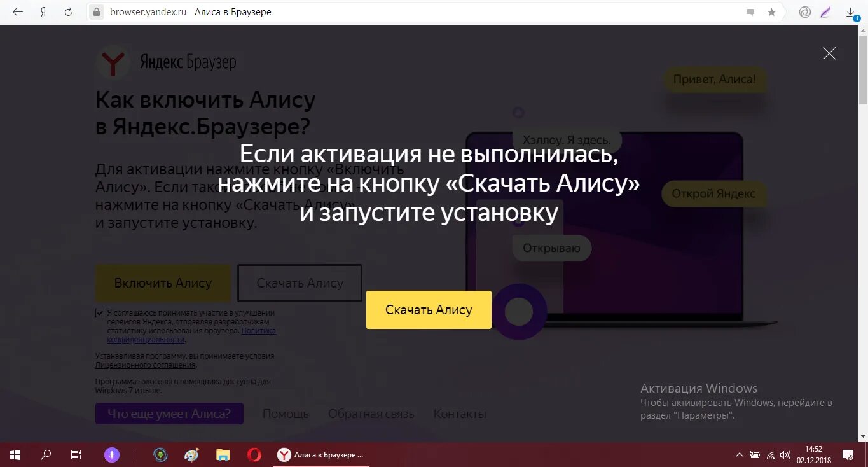Launch the purple Alice microphone taskbar icon
868x467 pixels.
111,454
